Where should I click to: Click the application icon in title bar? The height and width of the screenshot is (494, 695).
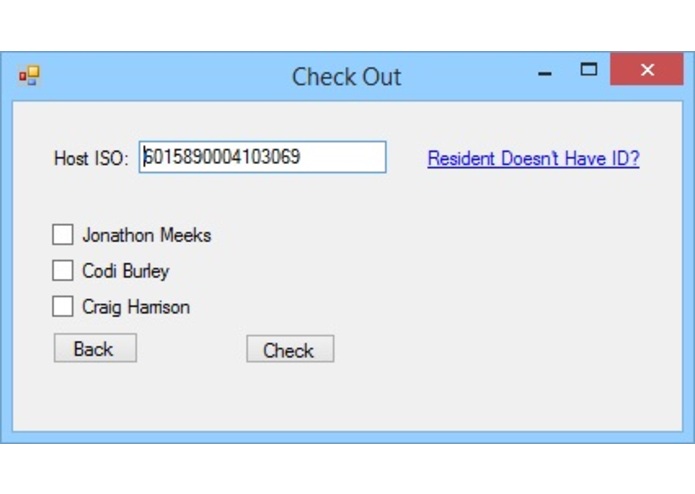pos(29,76)
